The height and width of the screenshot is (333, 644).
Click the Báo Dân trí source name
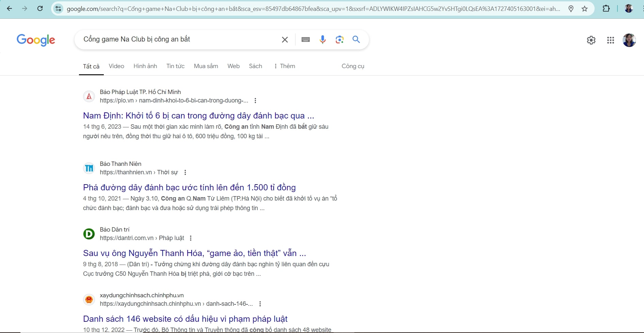(x=115, y=229)
